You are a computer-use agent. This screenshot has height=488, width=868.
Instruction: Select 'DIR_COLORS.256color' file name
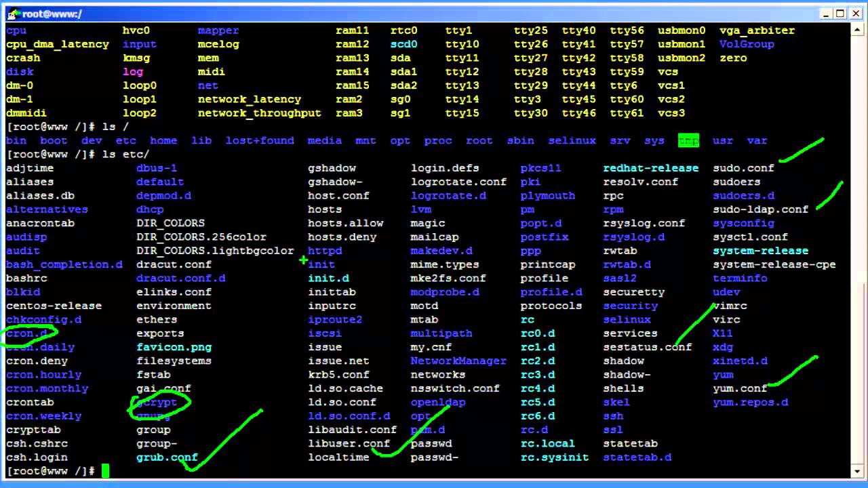[x=201, y=237]
